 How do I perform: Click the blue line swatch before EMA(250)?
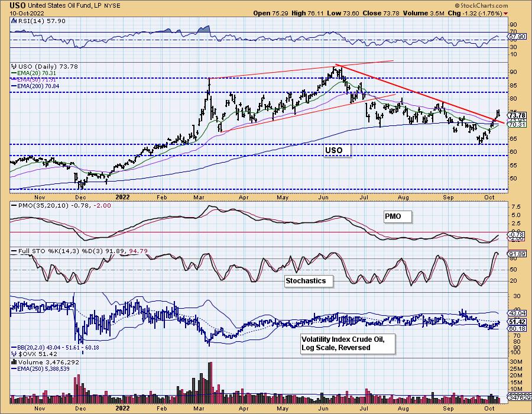pos(14,368)
